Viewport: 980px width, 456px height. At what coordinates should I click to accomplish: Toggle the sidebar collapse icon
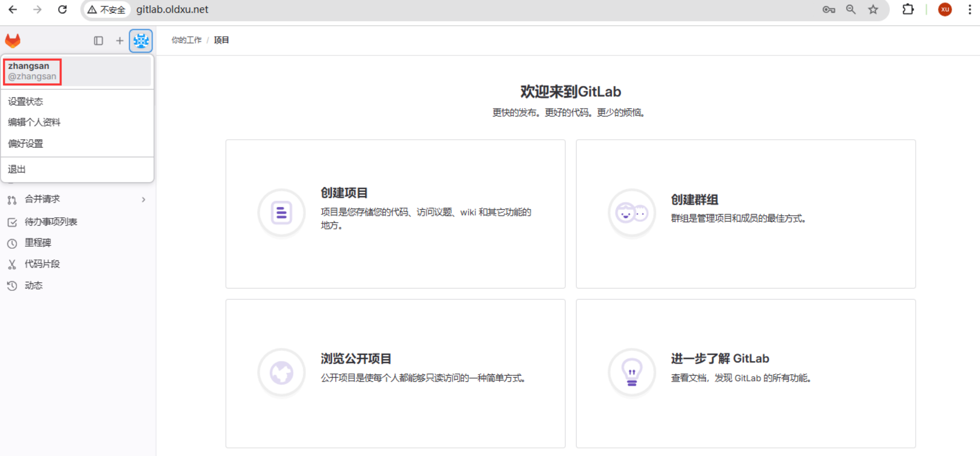(98, 40)
